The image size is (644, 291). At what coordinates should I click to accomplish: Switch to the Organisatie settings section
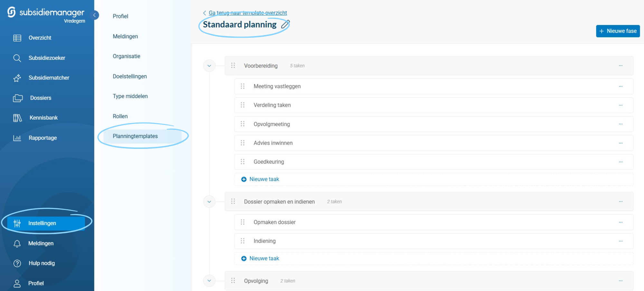tap(126, 56)
